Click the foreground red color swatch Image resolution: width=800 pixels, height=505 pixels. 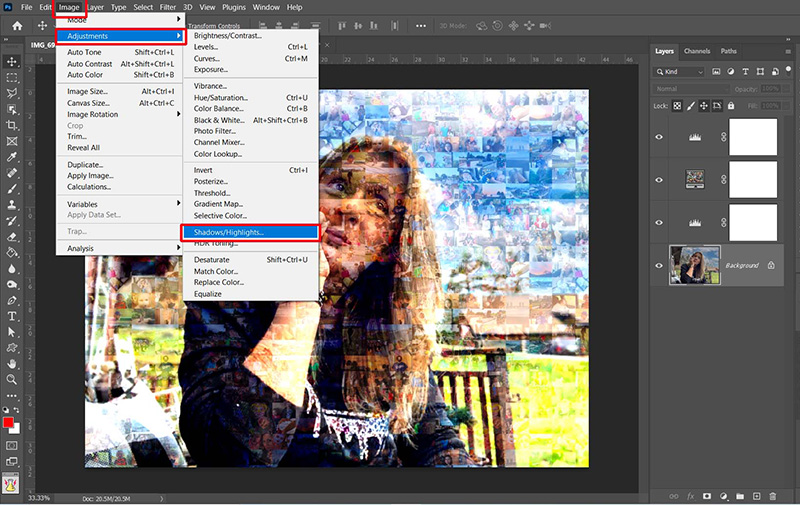click(x=8, y=422)
